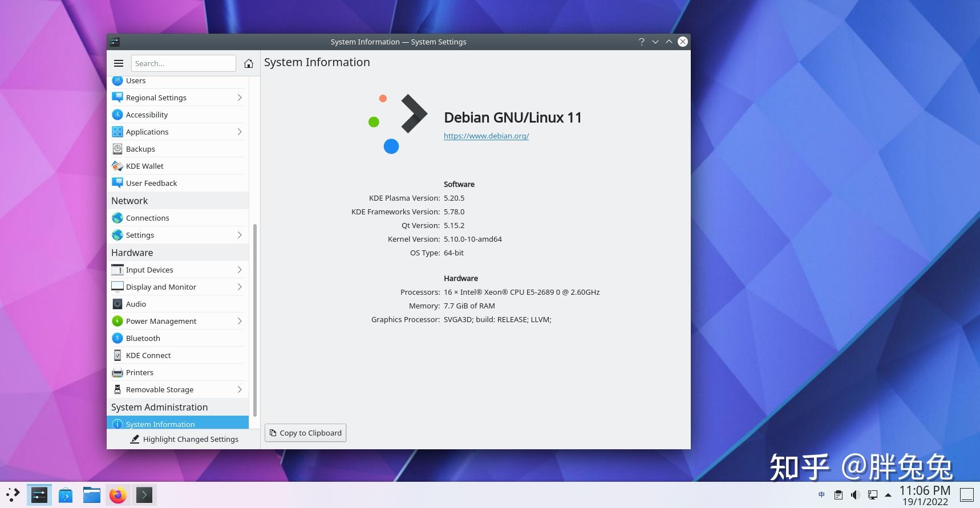980x508 pixels.
Task: Expand Regional Settings chevron
Action: (x=240, y=97)
